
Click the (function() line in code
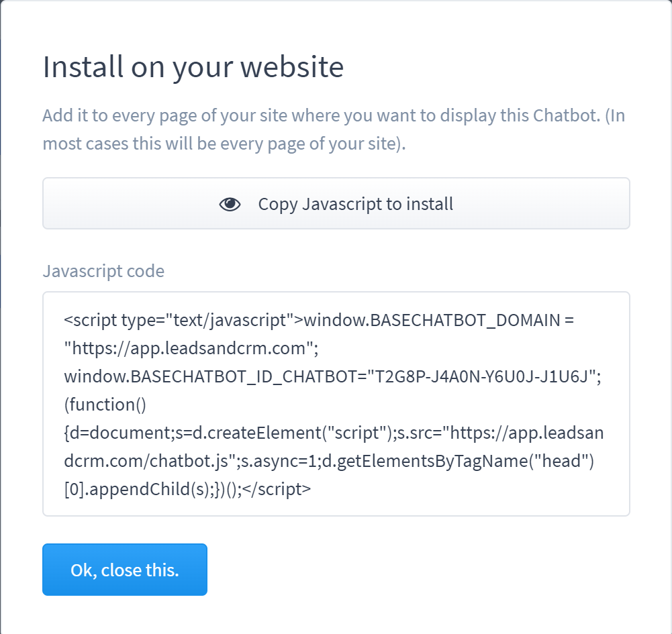pos(105,405)
